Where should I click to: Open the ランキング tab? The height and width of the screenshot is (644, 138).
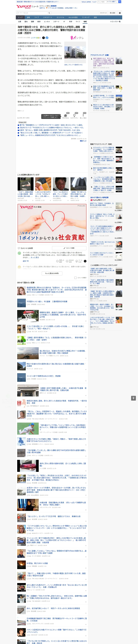86,17
